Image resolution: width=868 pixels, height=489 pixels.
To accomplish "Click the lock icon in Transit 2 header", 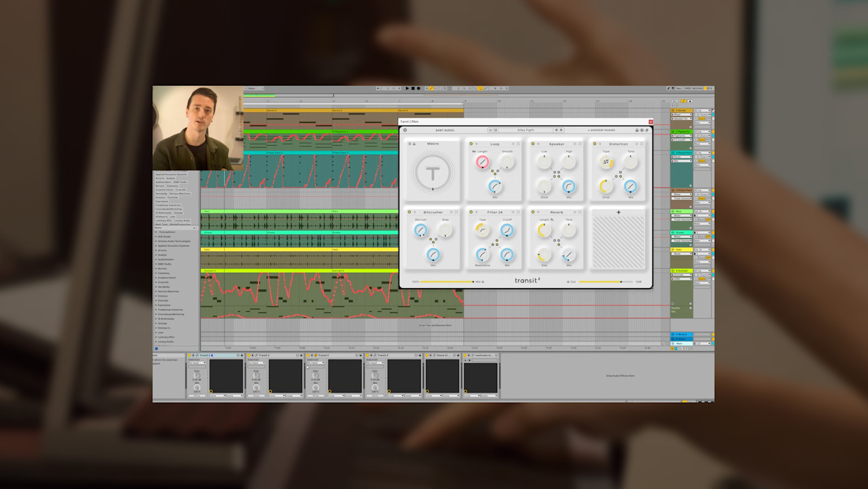I will (637, 130).
